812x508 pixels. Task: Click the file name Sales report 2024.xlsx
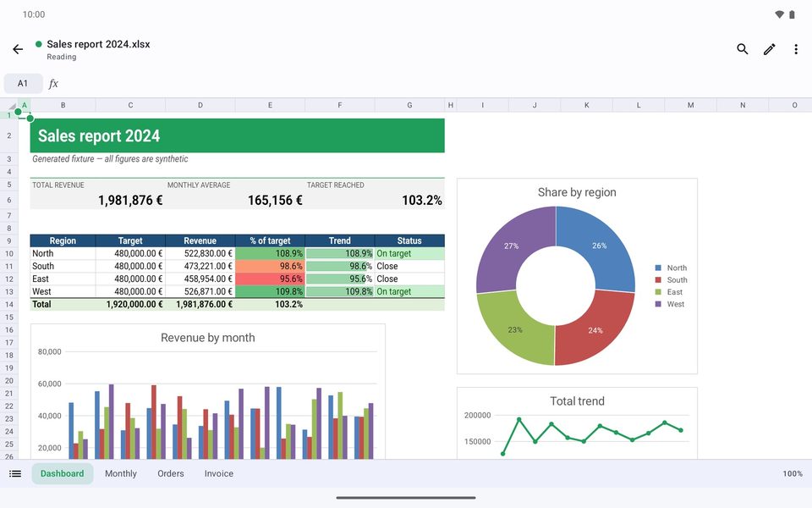tap(98, 44)
